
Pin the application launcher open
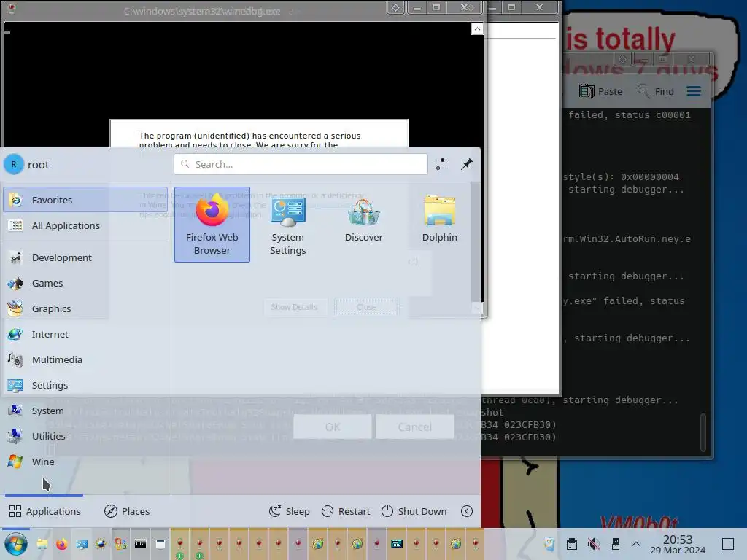[x=466, y=164]
